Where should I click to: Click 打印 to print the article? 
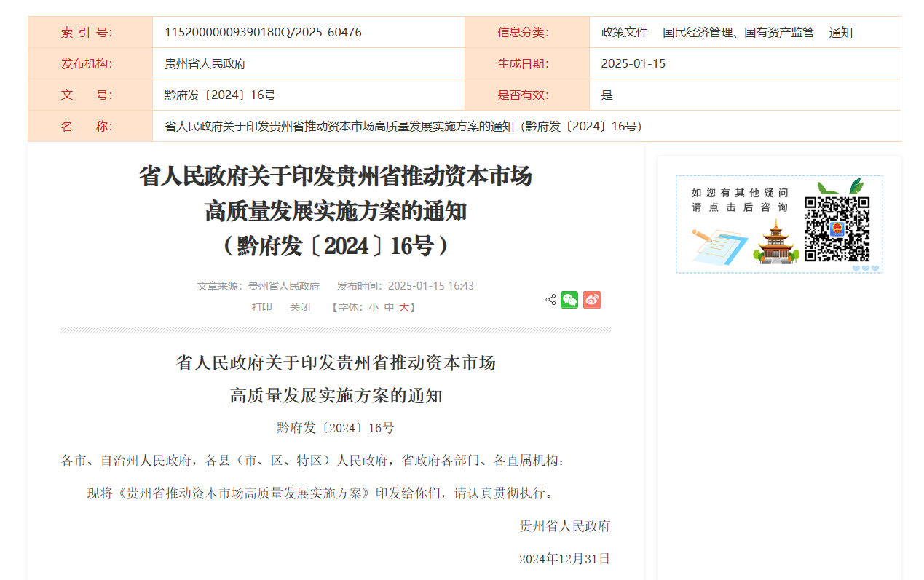pos(262,307)
